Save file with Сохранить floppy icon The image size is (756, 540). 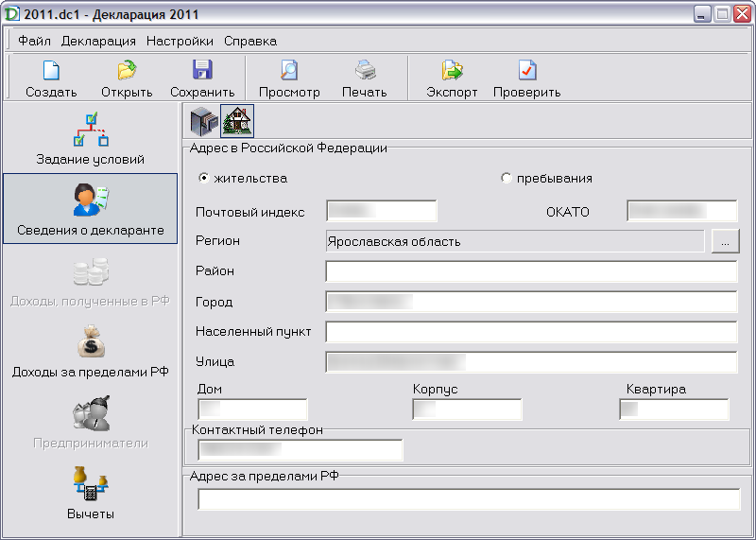click(202, 71)
